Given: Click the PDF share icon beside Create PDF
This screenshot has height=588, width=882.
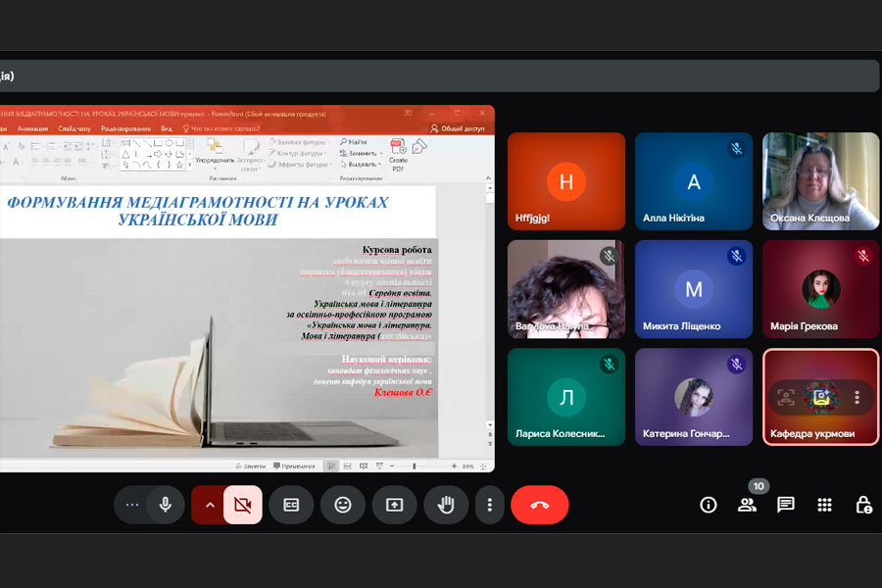Looking at the screenshot, I should [x=419, y=147].
